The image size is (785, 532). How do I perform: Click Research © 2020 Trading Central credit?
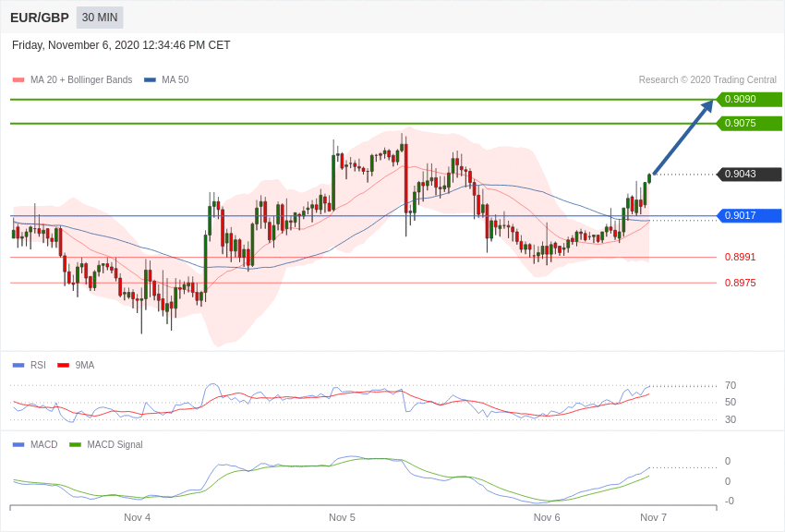(707, 79)
